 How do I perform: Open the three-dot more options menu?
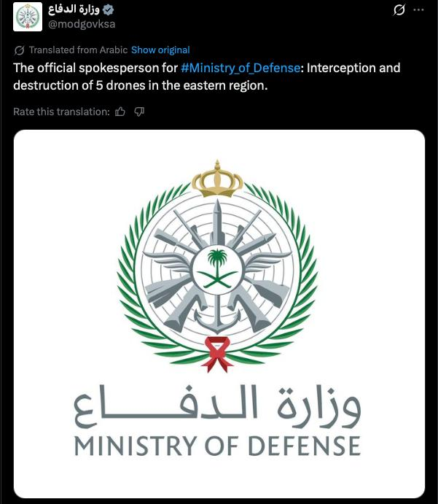[x=418, y=10]
